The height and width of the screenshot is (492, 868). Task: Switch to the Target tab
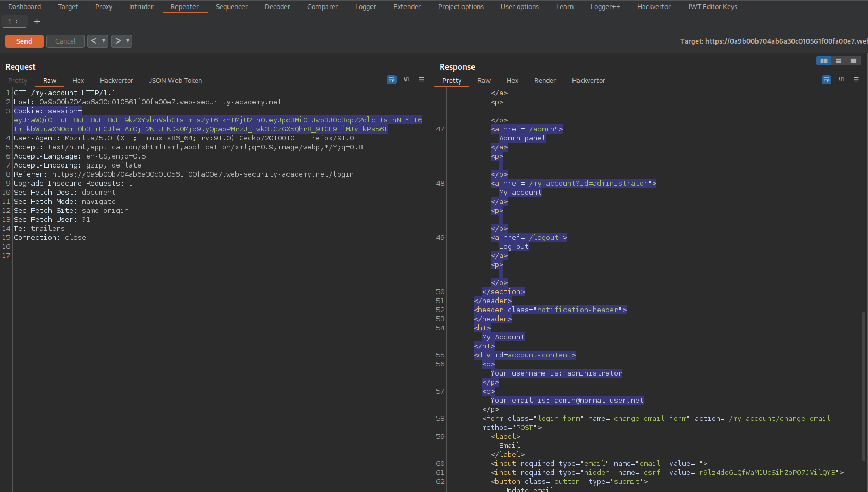click(68, 7)
